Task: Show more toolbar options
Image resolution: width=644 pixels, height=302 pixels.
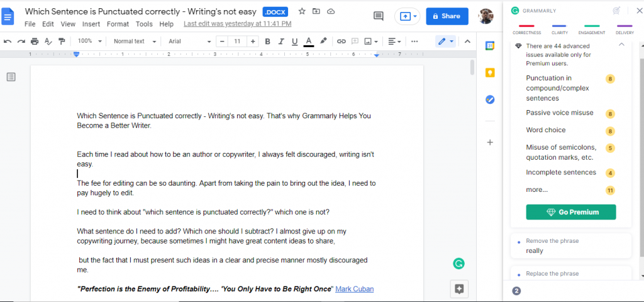Action: [414, 41]
